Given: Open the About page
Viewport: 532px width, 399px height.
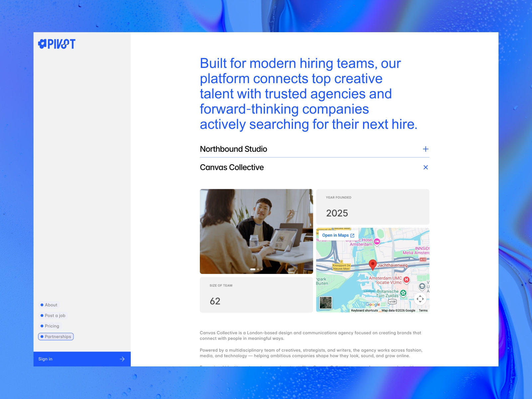Looking at the screenshot, I should click(49, 305).
